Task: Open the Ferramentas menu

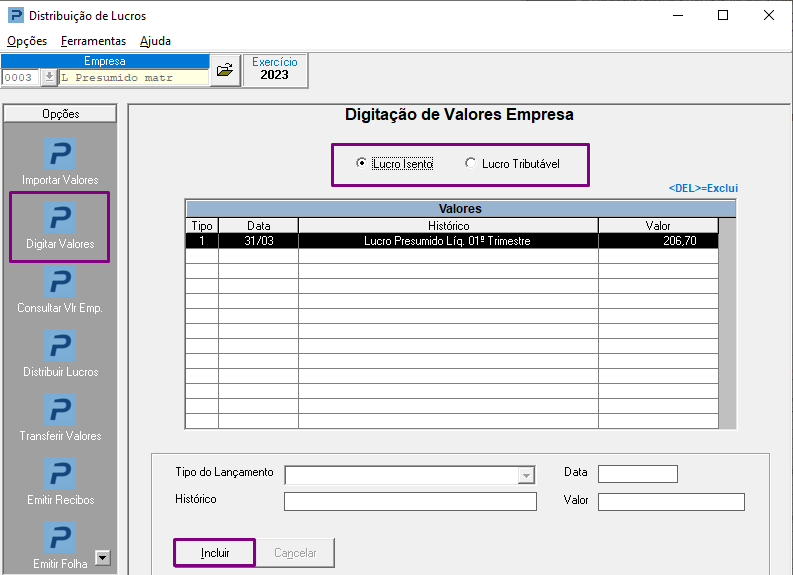Action: (x=93, y=41)
